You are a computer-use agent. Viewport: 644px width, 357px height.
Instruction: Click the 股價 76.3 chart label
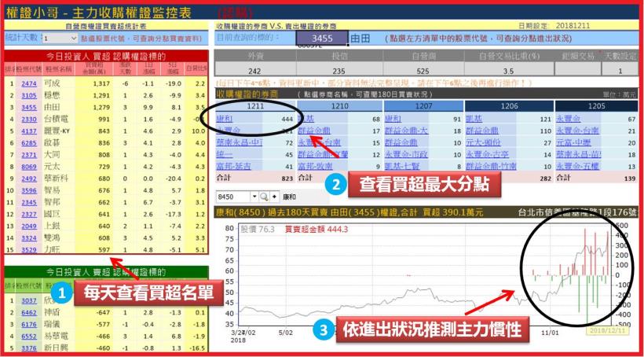tap(258, 229)
